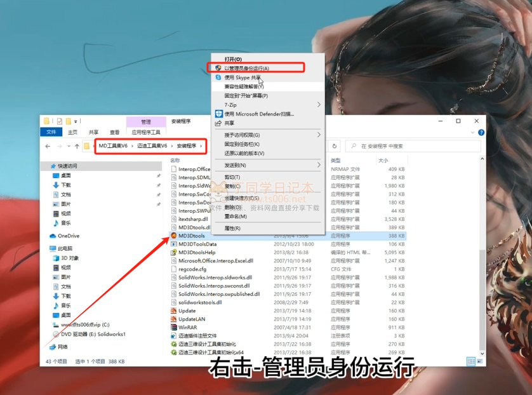532x395 pixels.
Task: Choose 固定到任务栏 menu entry
Action: pyautogui.click(x=268, y=144)
